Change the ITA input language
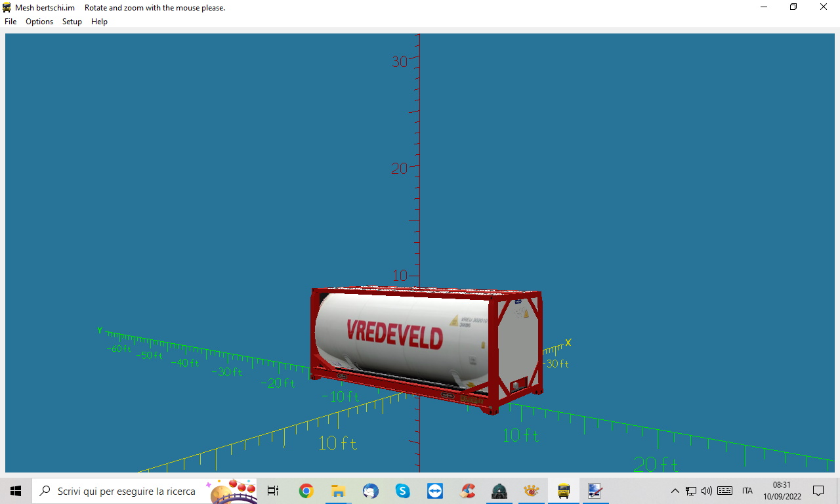Screen dimensions: 840x504 pyautogui.click(x=747, y=491)
